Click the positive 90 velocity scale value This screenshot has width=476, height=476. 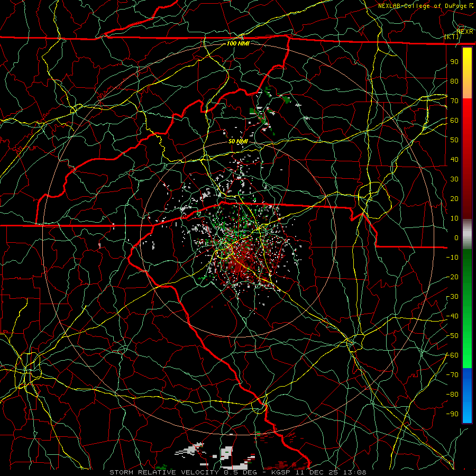click(x=454, y=62)
